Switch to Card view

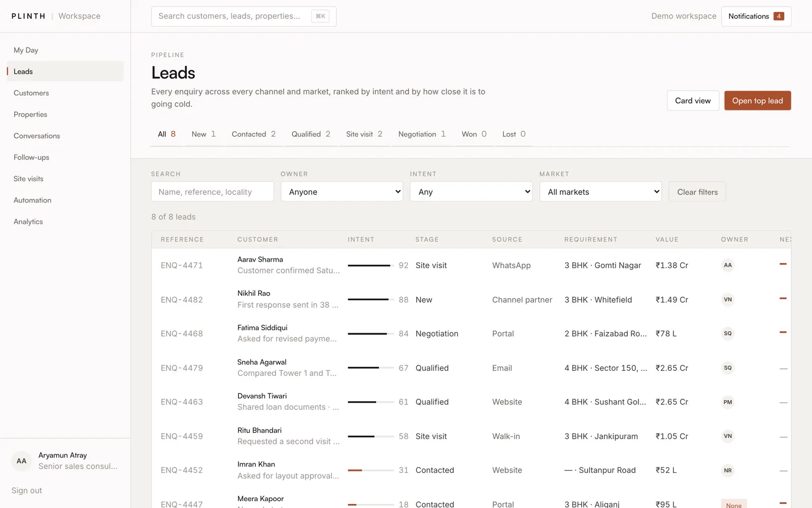tap(693, 101)
